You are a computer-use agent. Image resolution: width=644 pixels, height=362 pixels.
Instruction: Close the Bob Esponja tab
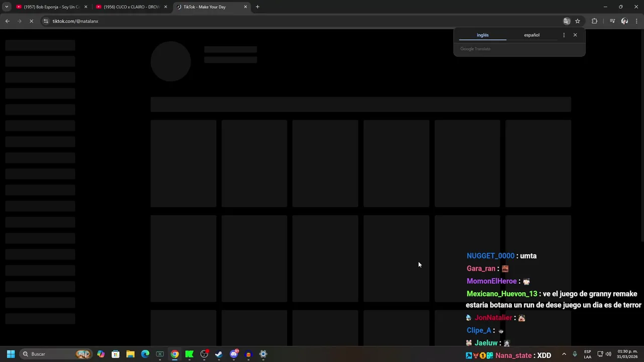[x=86, y=7]
